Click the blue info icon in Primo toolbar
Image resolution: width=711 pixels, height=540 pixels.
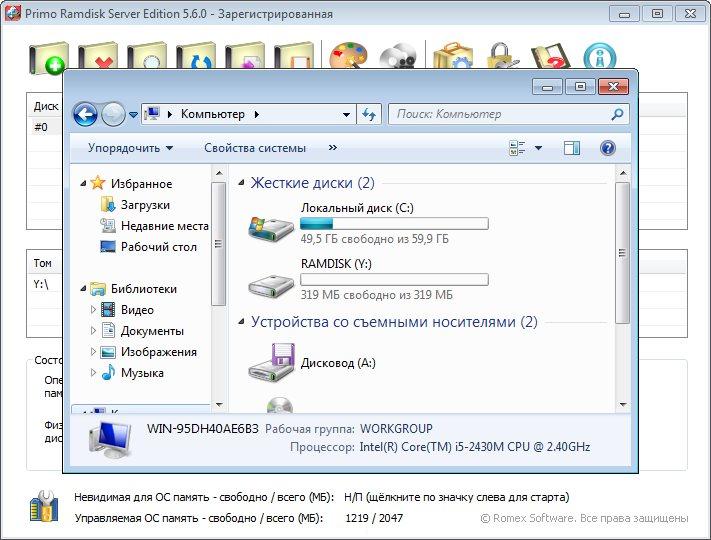[x=599, y=58]
